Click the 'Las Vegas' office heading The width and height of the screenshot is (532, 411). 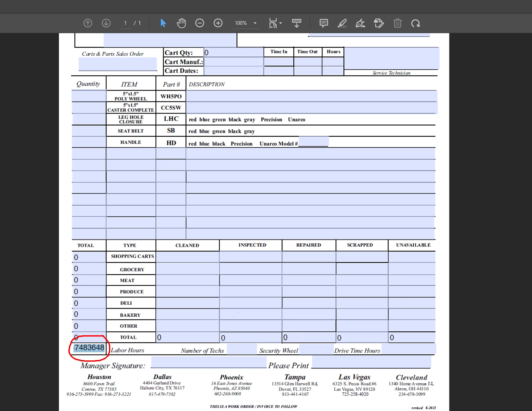tap(354, 377)
